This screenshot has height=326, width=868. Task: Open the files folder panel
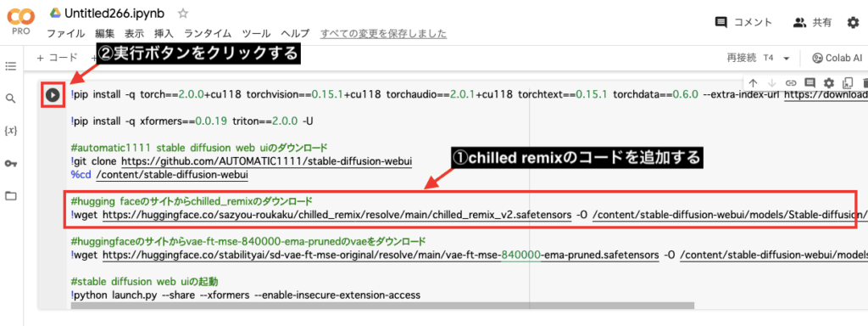tap(10, 196)
